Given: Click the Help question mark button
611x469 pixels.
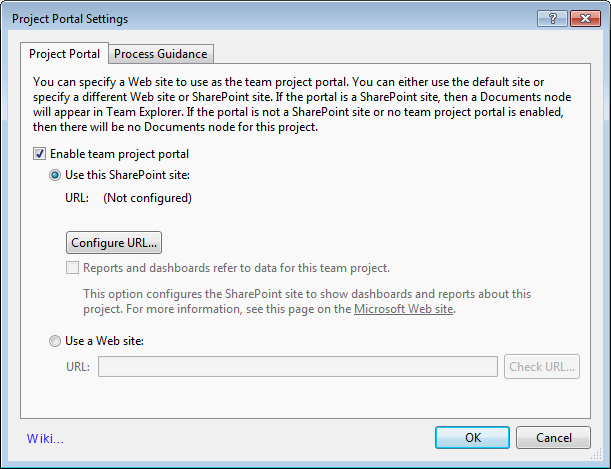Looking at the screenshot, I should 551,18.
